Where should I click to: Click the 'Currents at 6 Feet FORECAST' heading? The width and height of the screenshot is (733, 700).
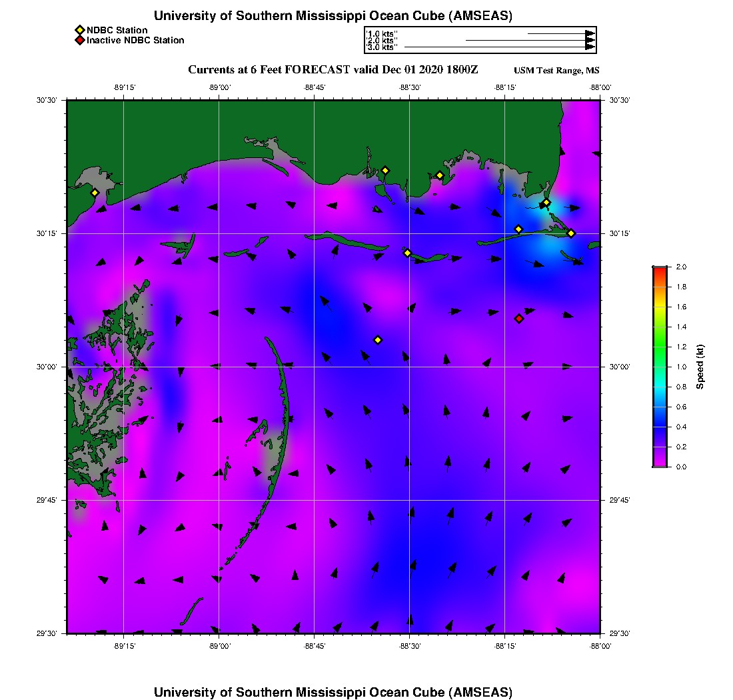pyautogui.click(x=333, y=70)
